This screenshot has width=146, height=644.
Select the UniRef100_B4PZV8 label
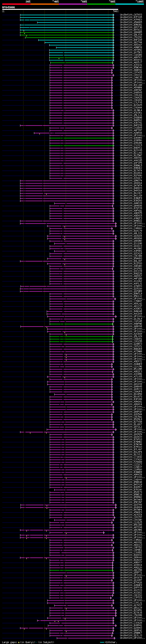(131, 125)
